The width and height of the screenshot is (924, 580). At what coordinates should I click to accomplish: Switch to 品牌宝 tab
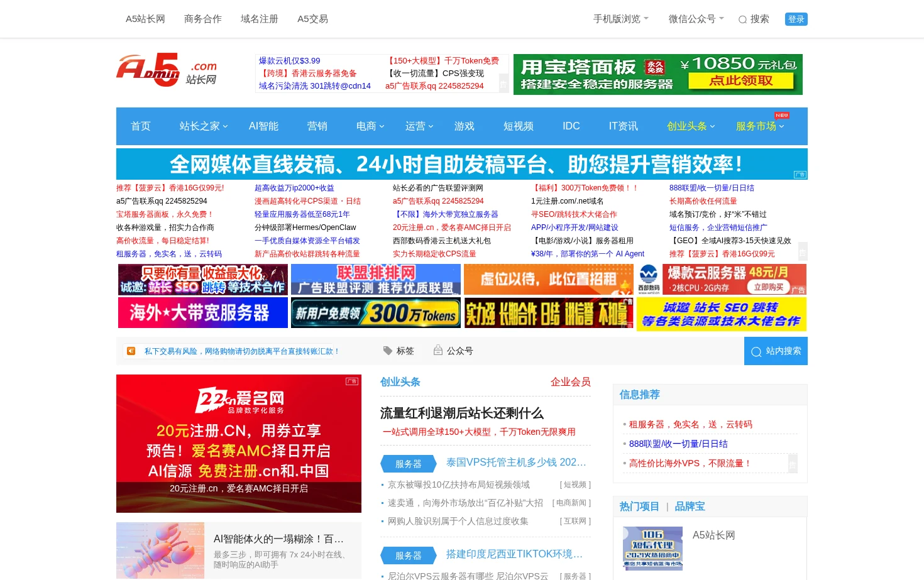pos(690,506)
